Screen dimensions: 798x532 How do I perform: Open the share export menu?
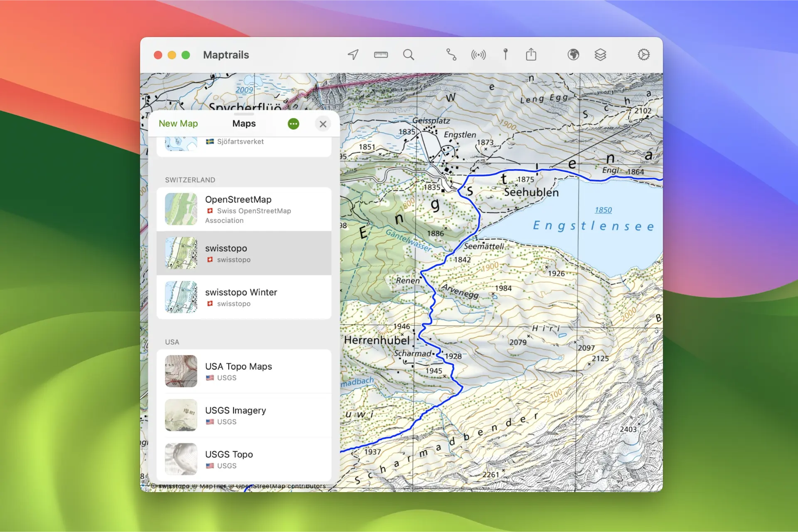tap(531, 54)
